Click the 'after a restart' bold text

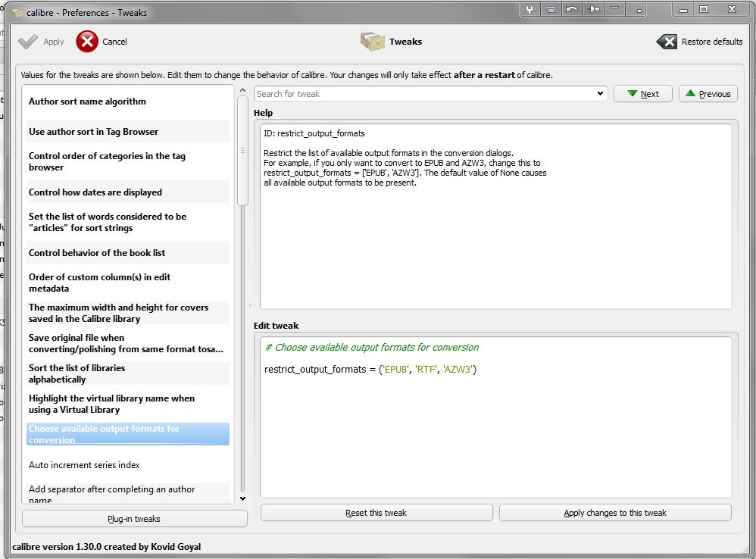484,75
